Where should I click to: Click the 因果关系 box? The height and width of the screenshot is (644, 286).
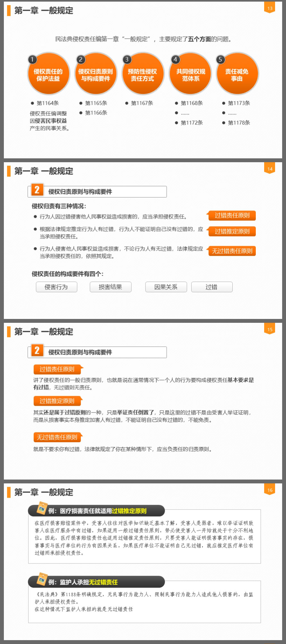[x=166, y=287]
